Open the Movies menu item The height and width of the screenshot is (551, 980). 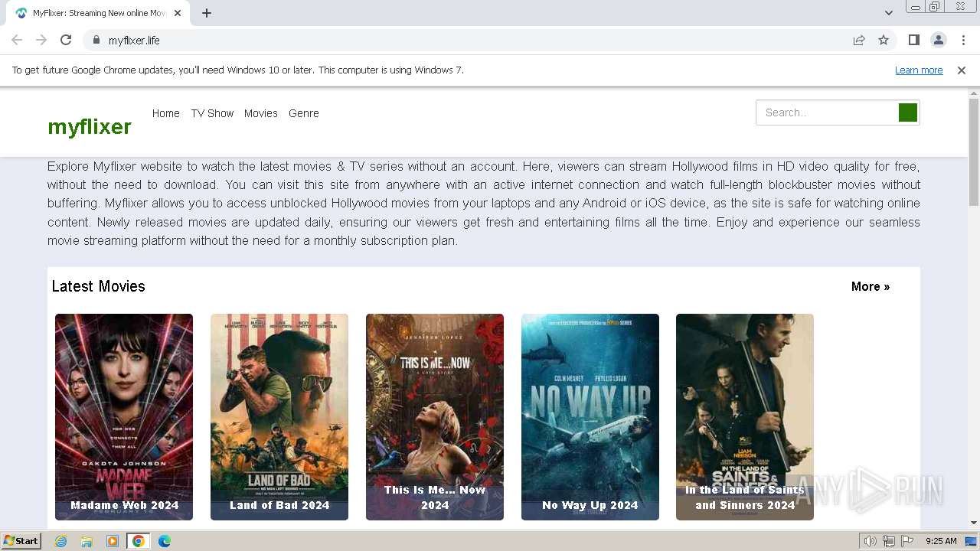[x=261, y=113]
